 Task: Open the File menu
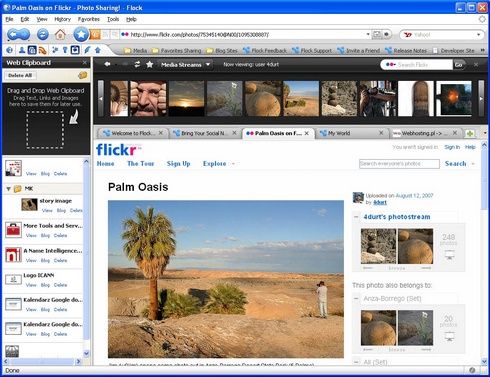pos(9,19)
